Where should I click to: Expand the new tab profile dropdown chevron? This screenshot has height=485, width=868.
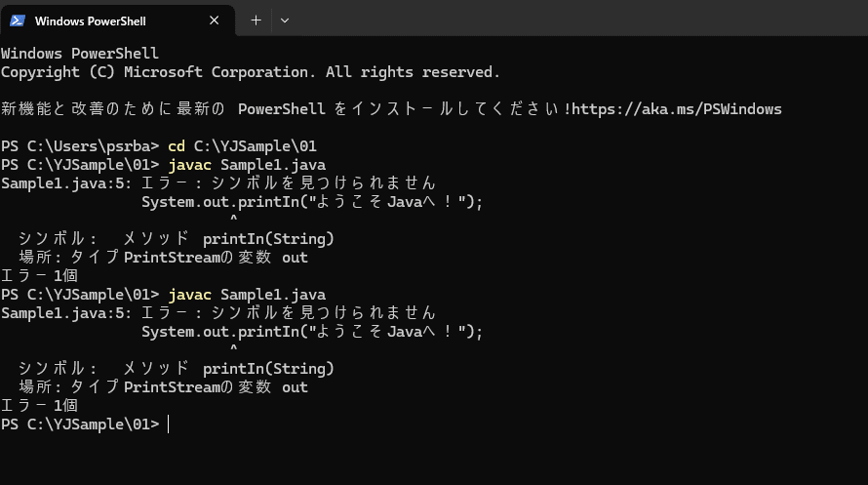(285, 20)
